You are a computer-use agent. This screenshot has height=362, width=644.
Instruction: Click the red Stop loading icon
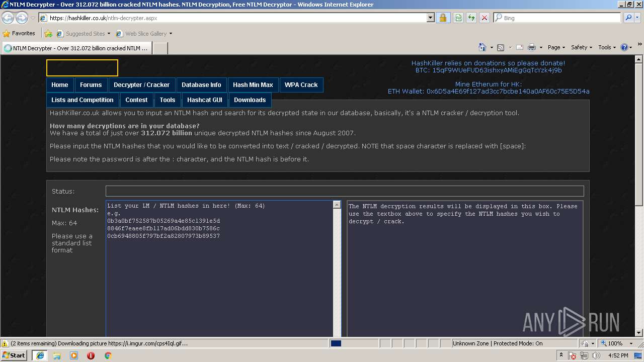click(485, 18)
